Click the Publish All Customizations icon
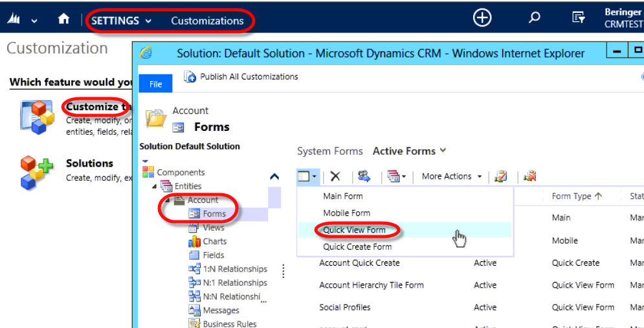 click(190, 76)
